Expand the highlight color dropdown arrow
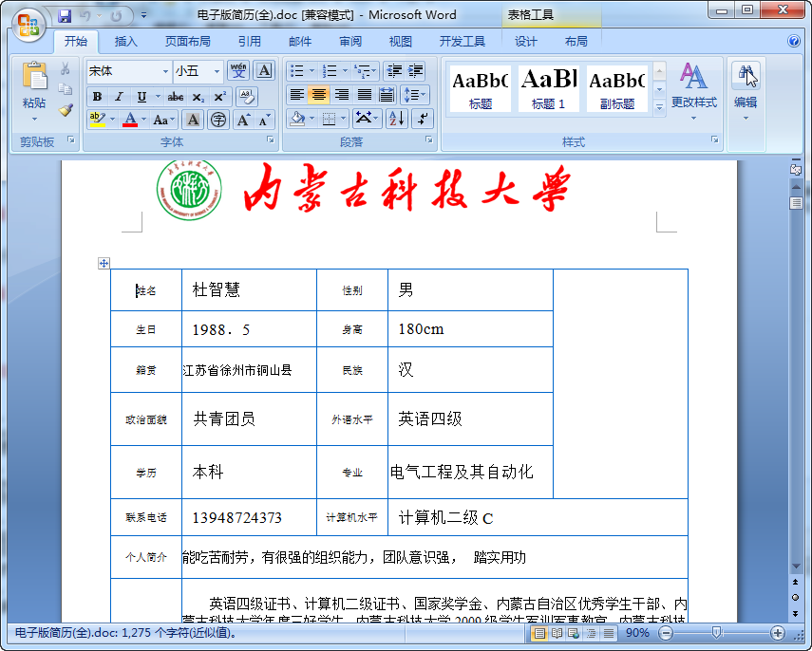Viewport: 812px width, 651px height. [x=112, y=120]
